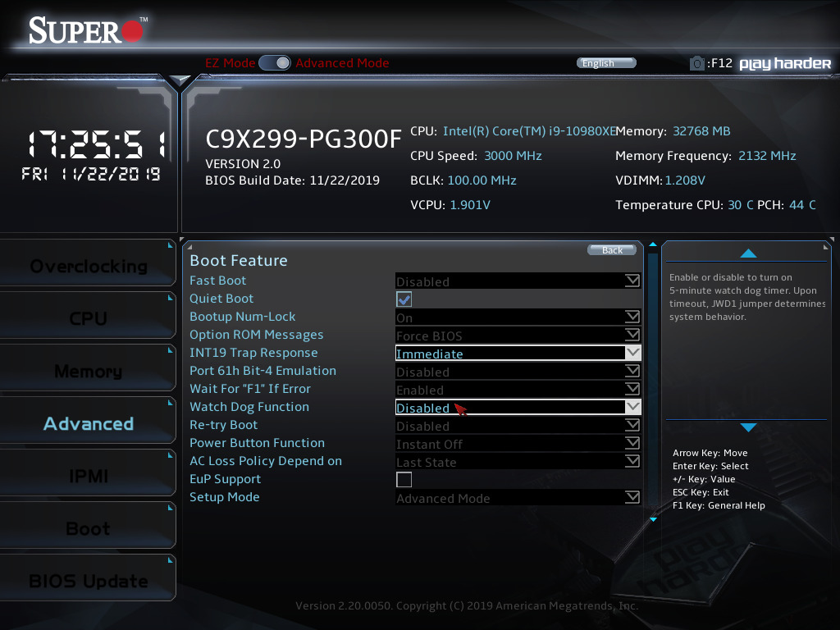This screenshot has width=840, height=630.
Task: Open the Wait For "F1" If Error dropdown
Action: (x=518, y=390)
